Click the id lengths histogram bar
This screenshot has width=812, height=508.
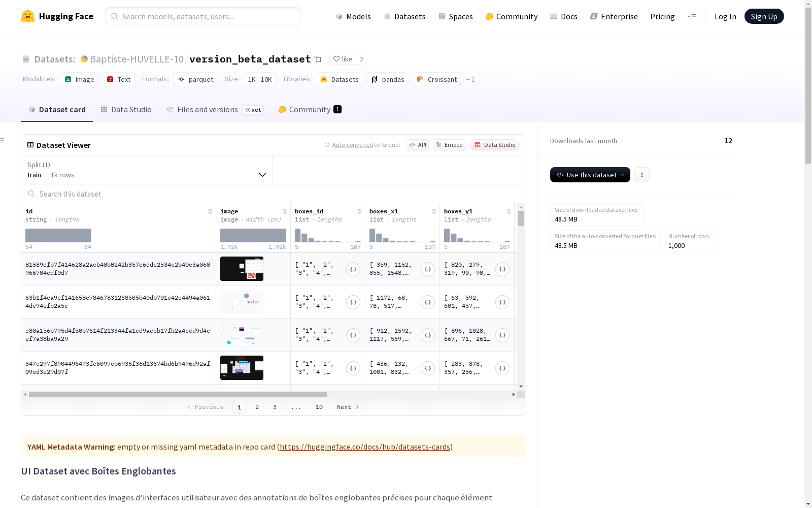58,235
